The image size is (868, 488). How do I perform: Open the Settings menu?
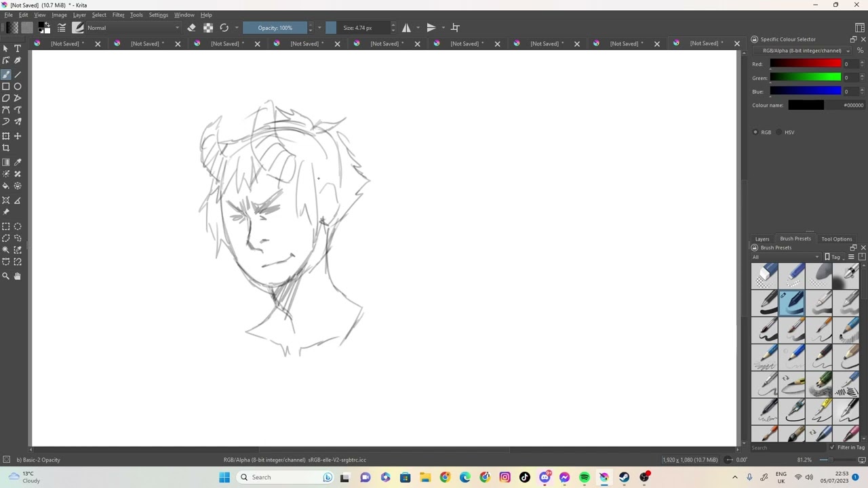(x=158, y=15)
